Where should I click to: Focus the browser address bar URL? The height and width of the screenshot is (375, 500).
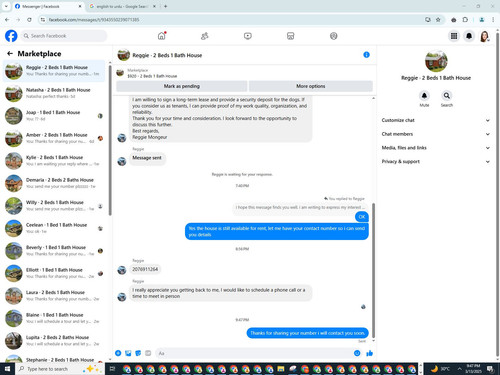point(94,20)
